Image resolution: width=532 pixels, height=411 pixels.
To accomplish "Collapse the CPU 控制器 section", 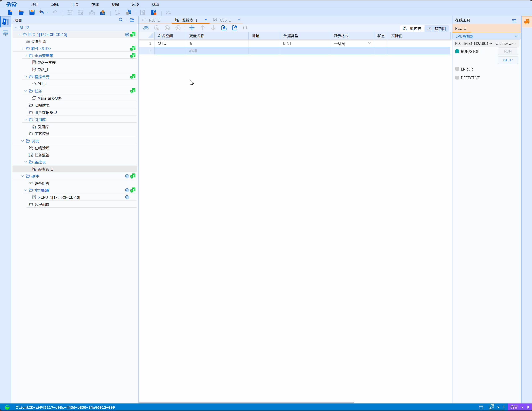I will [516, 36].
